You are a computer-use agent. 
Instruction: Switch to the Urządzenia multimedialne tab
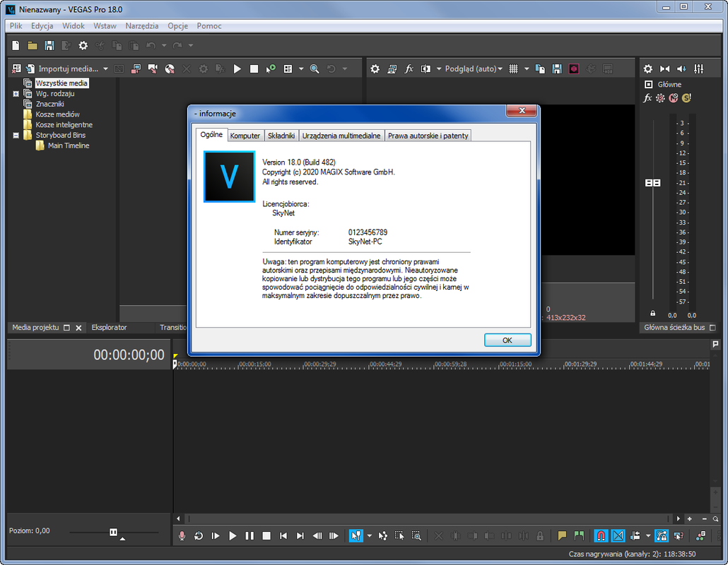coord(341,136)
